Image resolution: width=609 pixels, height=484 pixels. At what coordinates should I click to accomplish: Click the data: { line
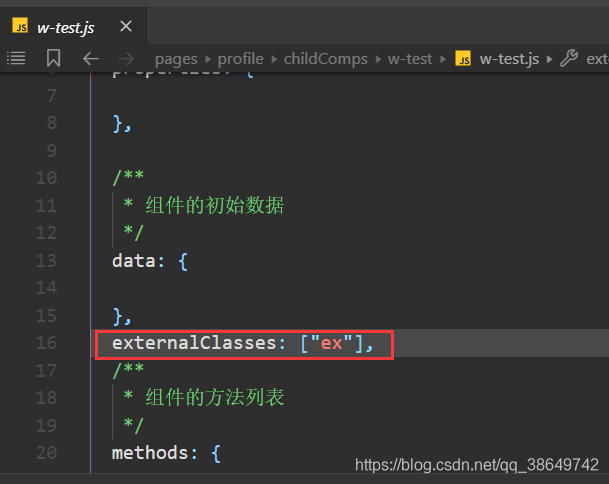pyautogui.click(x=150, y=261)
